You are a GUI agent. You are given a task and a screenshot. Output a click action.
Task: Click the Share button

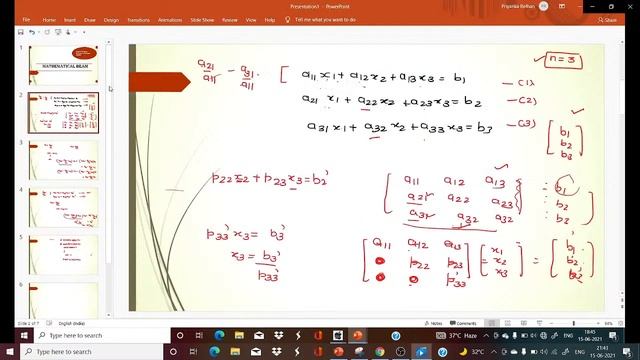607,20
